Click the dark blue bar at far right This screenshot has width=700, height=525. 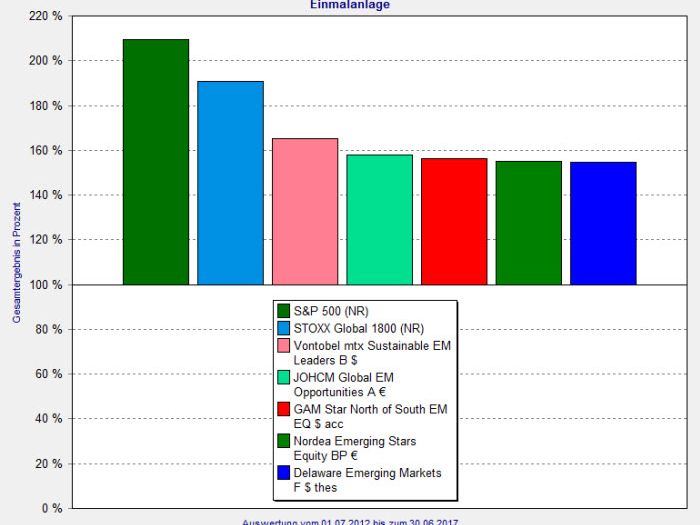click(603, 223)
